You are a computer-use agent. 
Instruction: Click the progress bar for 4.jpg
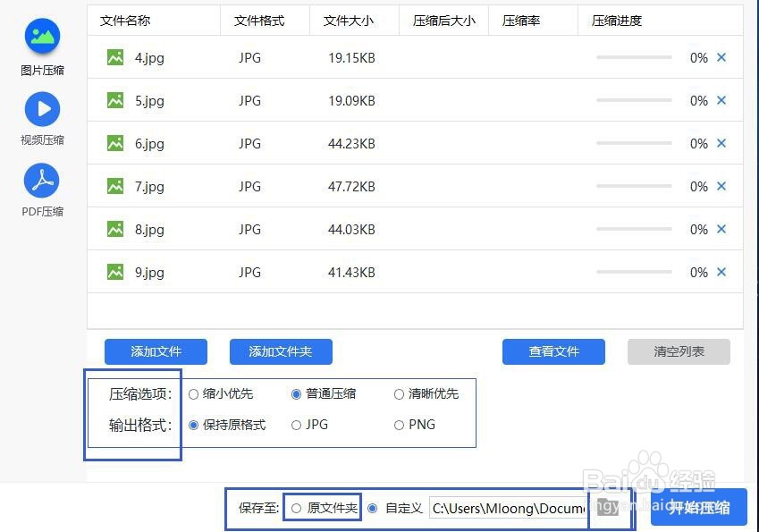coord(635,57)
